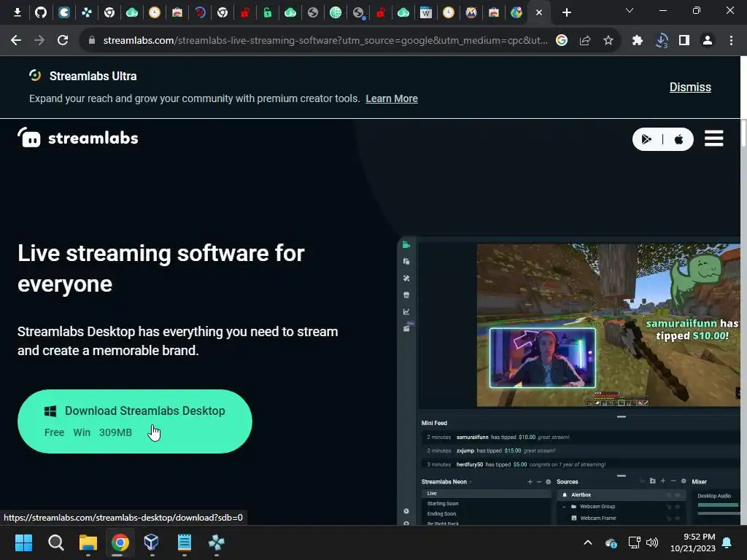Click the Google icon in the address bar

pyautogui.click(x=562, y=41)
